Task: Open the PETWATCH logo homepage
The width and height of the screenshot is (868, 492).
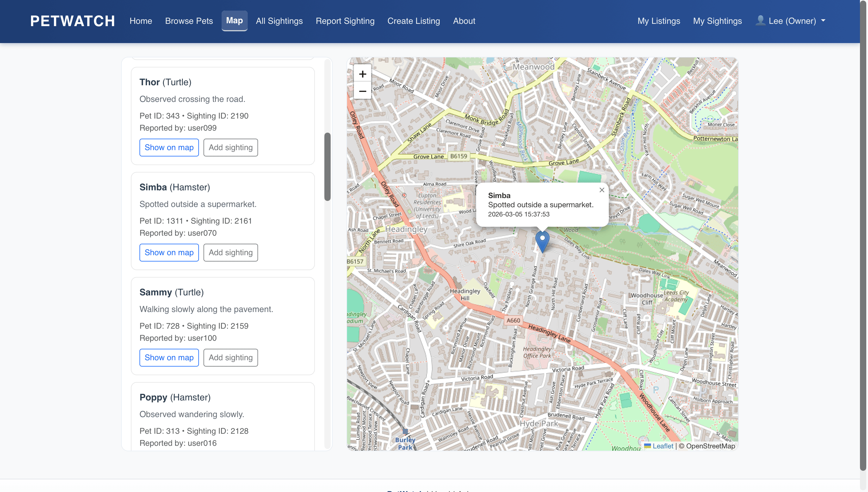Action: point(73,21)
